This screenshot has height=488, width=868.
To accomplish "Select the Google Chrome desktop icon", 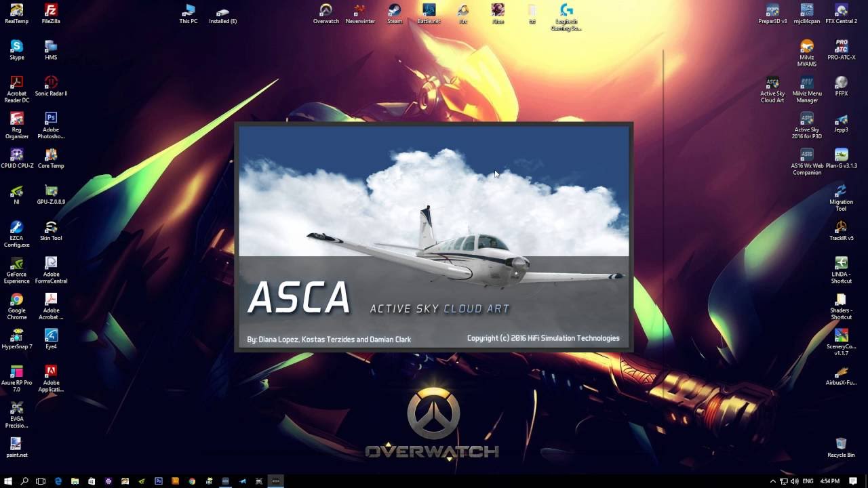I will coord(16,306).
